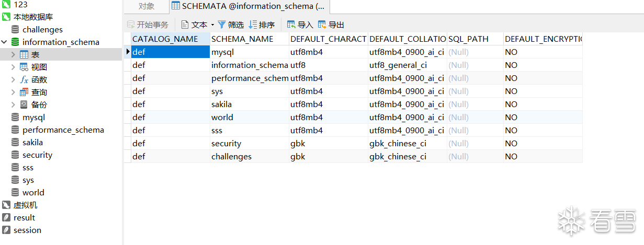
Task: Expand the 视图 views node
Action: pos(13,67)
